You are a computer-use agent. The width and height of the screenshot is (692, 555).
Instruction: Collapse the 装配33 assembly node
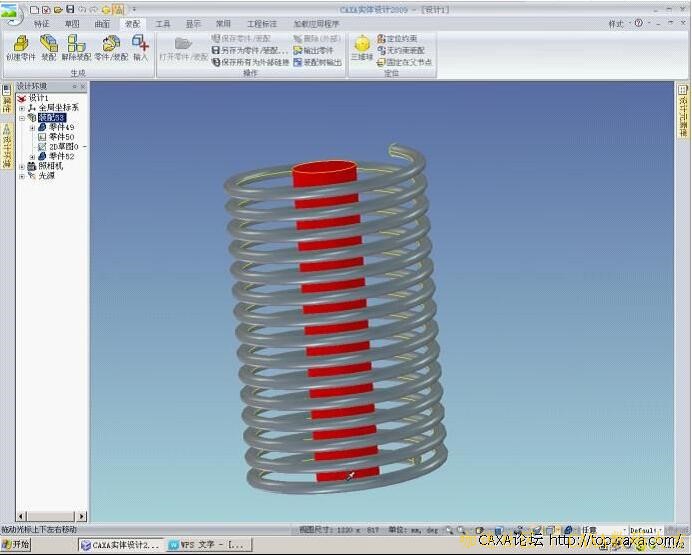tap(22, 117)
